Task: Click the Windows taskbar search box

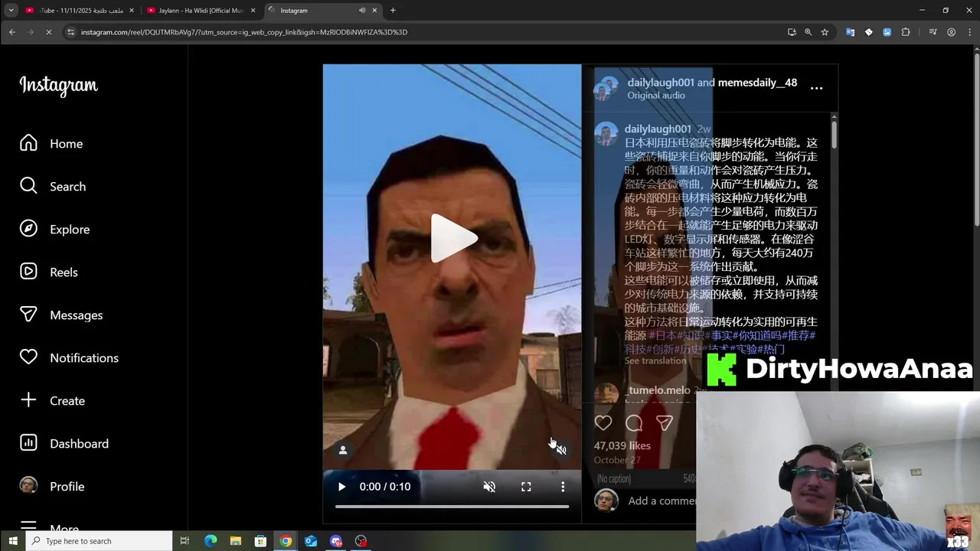Action: point(100,541)
